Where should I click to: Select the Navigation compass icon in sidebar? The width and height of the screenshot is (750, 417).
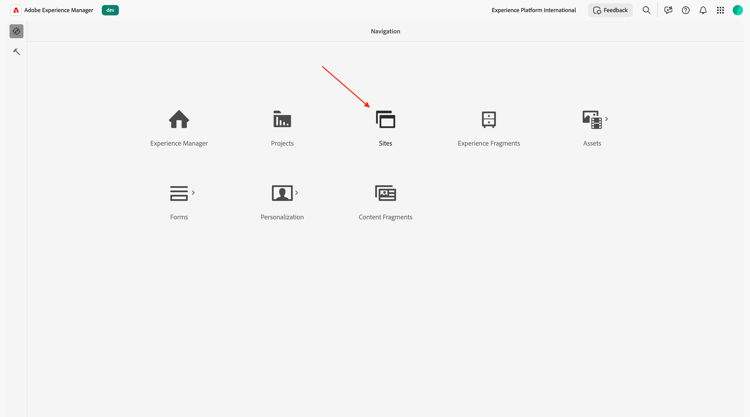click(16, 31)
